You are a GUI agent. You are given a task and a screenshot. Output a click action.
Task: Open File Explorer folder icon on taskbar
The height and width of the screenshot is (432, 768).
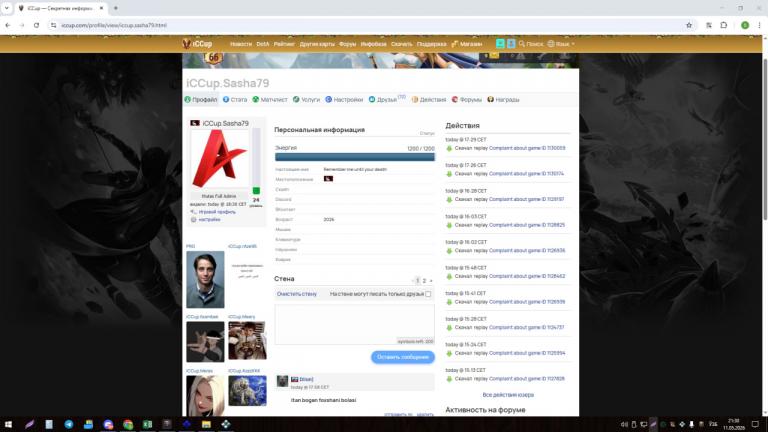coord(206,424)
